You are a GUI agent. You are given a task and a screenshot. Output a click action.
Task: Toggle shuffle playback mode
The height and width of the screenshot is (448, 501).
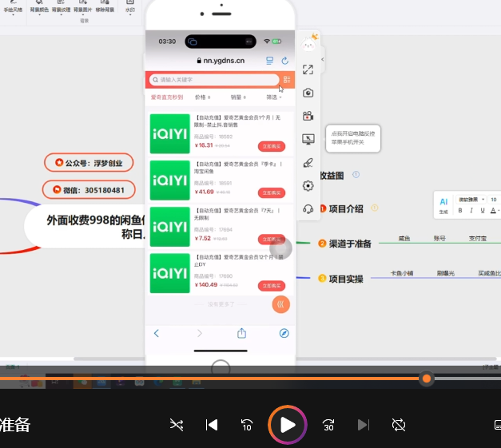[x=177, y=425]
